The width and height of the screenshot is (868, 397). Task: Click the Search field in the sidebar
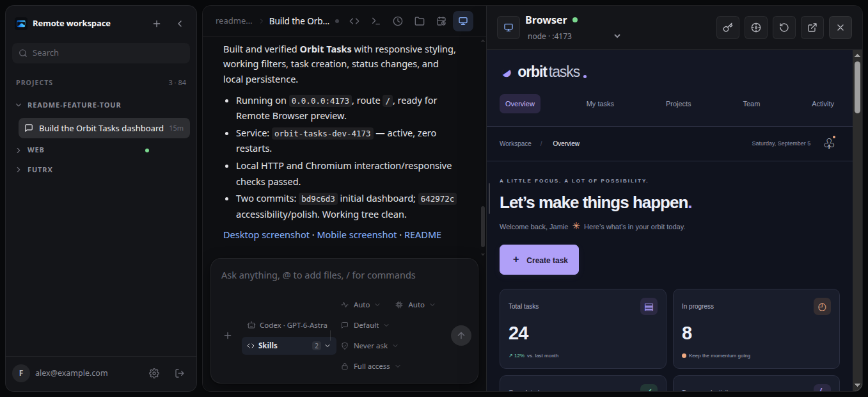(x=101, y=53)
